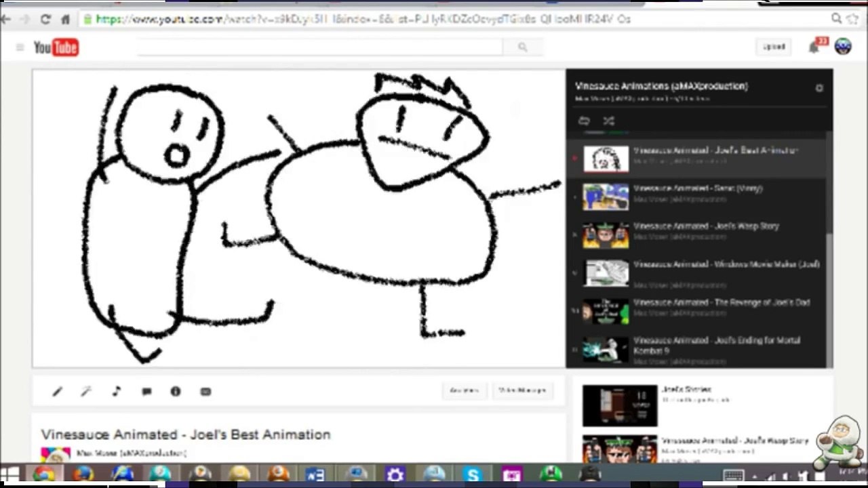Click Joel's Best Animation playlist thumbnail
868x488 pixels.
click(x=606, y=159)
